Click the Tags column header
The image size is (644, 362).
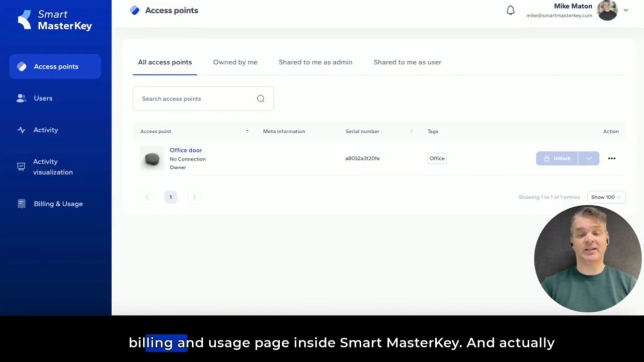point(433,131)
